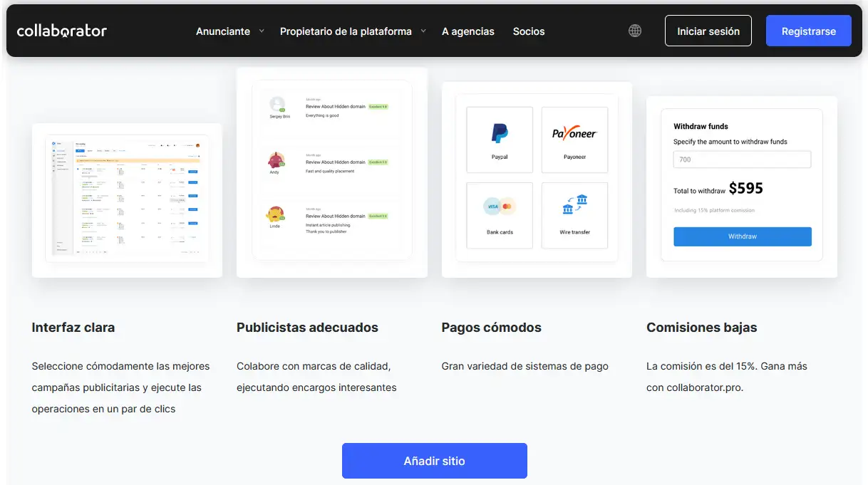
Task: Click Linda's reviewer avatar
Action: (276, 214)
